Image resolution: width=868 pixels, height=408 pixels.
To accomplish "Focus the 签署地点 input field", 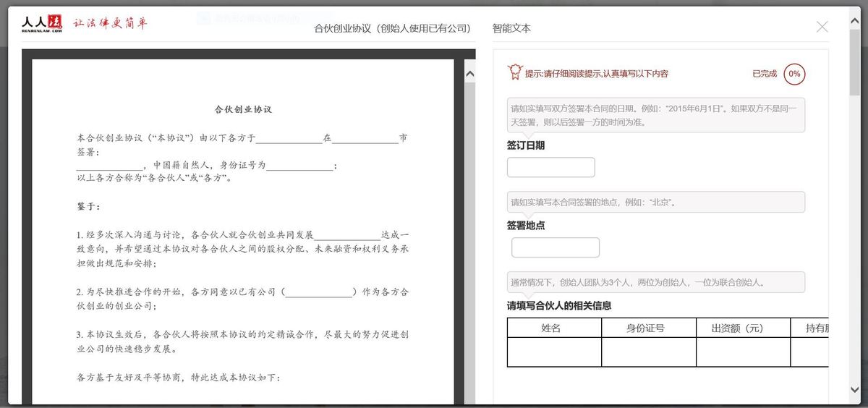I will click(x=555, y=247).
